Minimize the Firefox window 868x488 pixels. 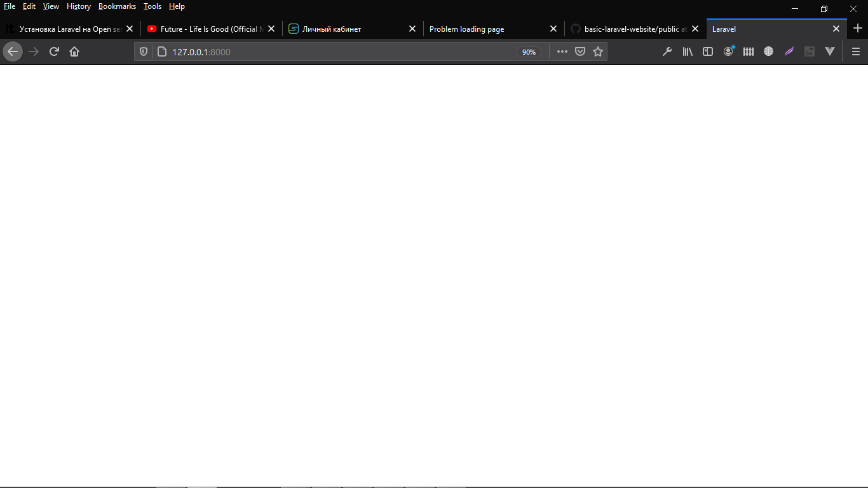pyautogui.click(x=795, y=9)
